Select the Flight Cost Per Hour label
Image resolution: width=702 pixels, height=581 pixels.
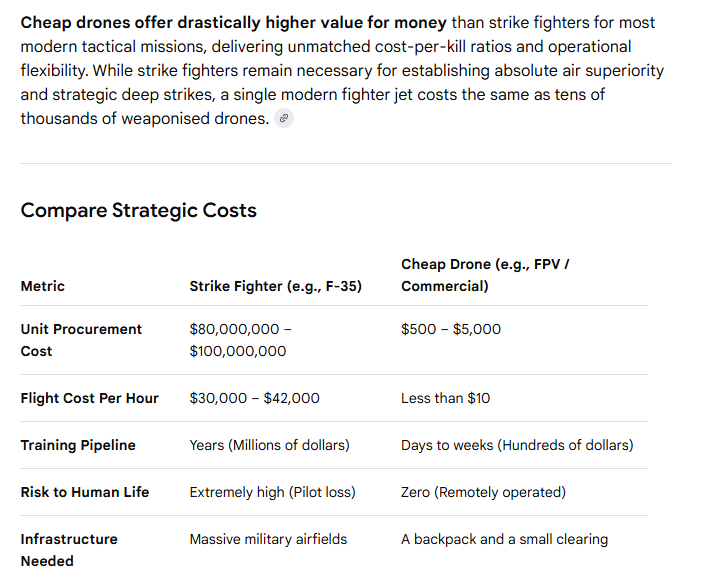coord(90,398)
